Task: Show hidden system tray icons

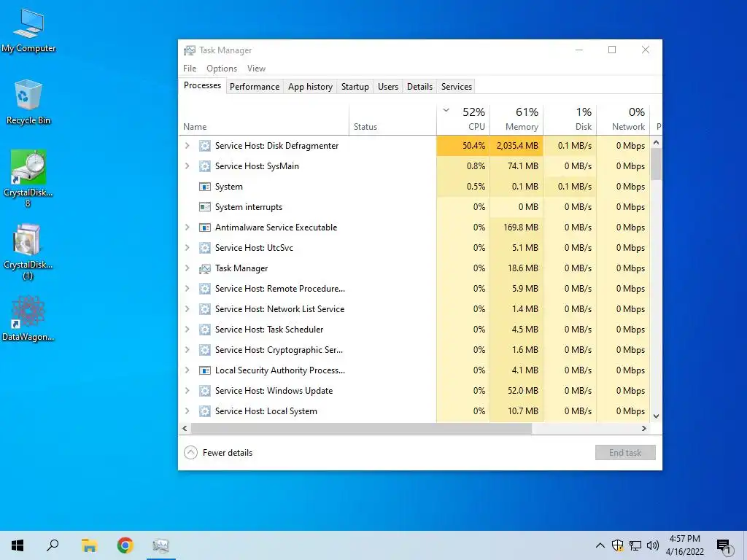Action: tap(600, 545)
